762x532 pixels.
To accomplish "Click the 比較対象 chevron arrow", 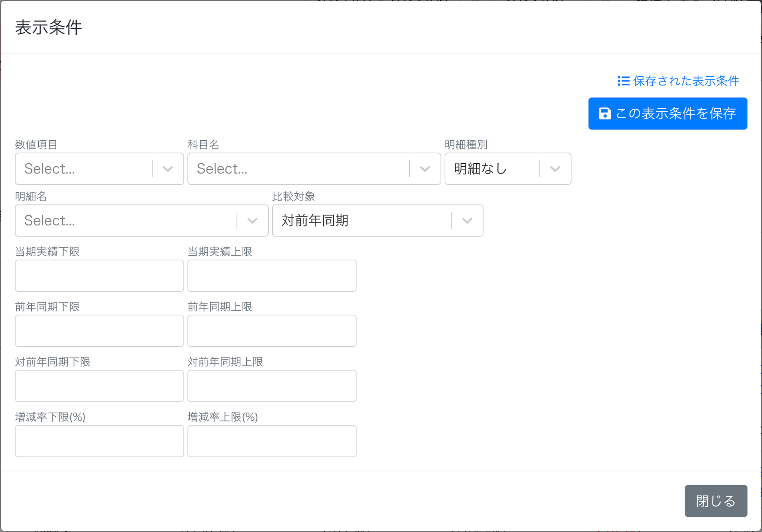I will pyautogui.click(x=467, y=221).
